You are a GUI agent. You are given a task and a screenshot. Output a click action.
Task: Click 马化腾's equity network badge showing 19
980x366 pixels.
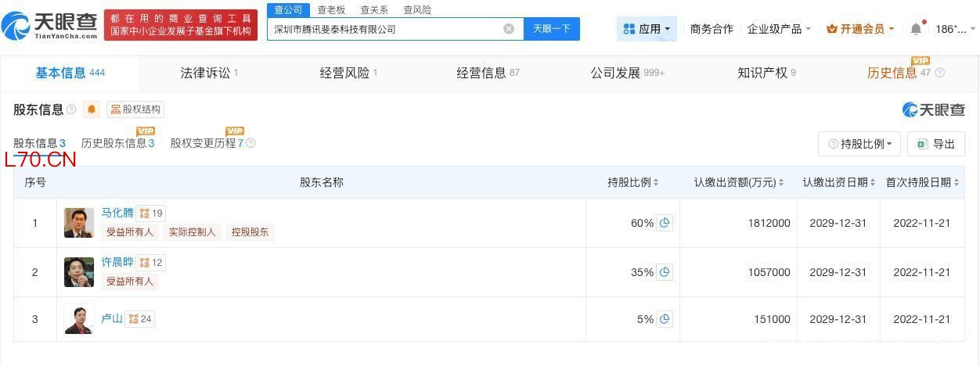[x=151, y=213]
